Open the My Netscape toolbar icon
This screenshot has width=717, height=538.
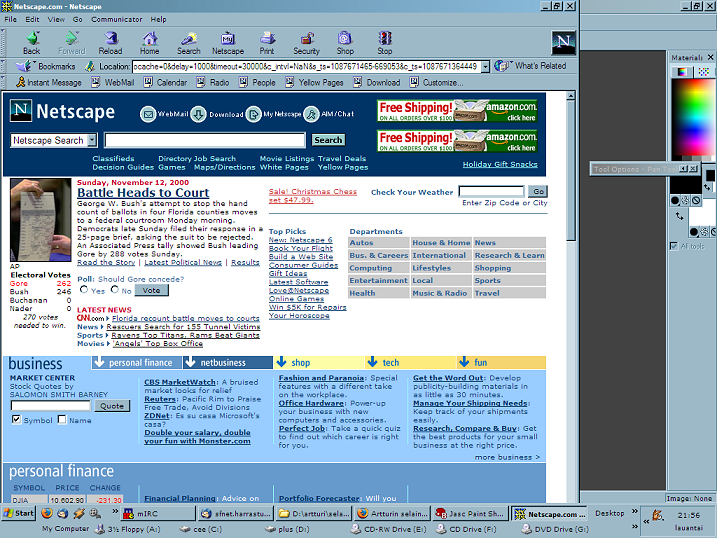click(x=228, y=43)
